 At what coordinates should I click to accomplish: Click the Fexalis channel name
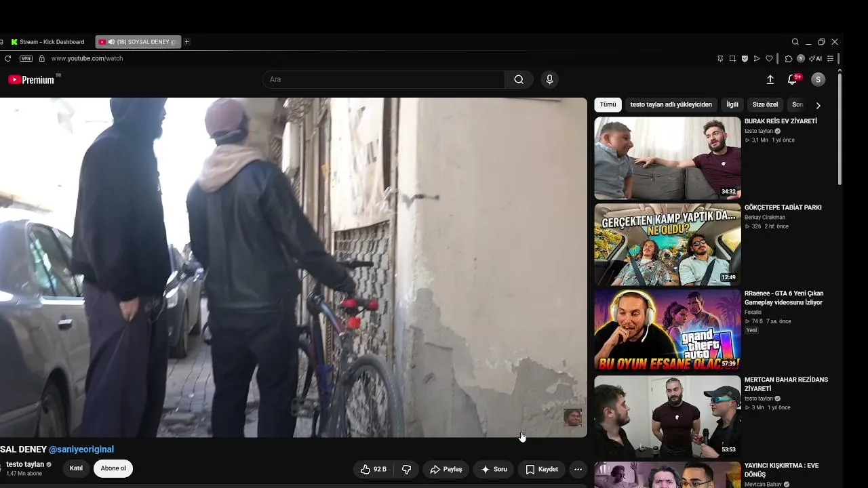coord(753,312)
